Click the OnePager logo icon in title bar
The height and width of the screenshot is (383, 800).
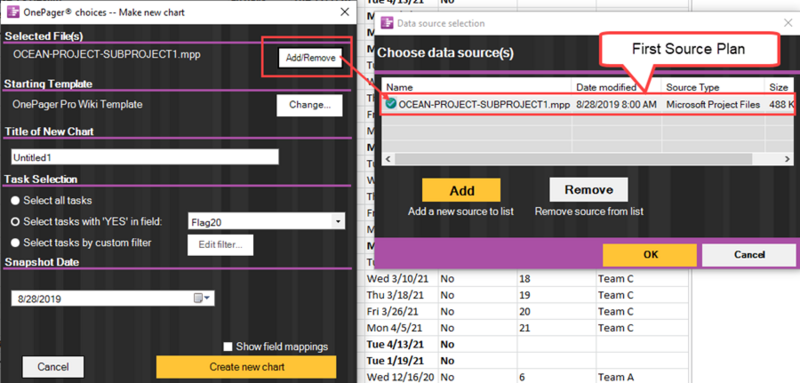tap(13, 12)
